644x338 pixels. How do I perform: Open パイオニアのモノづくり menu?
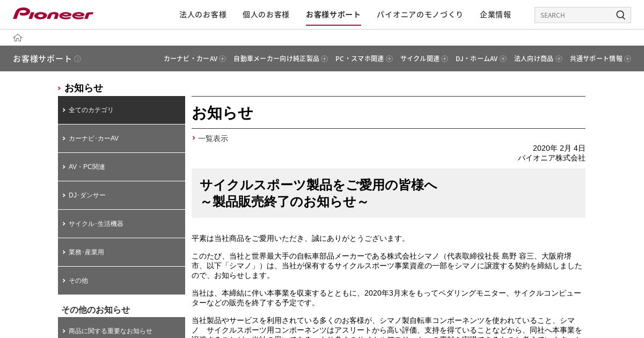tap(420, 14)
